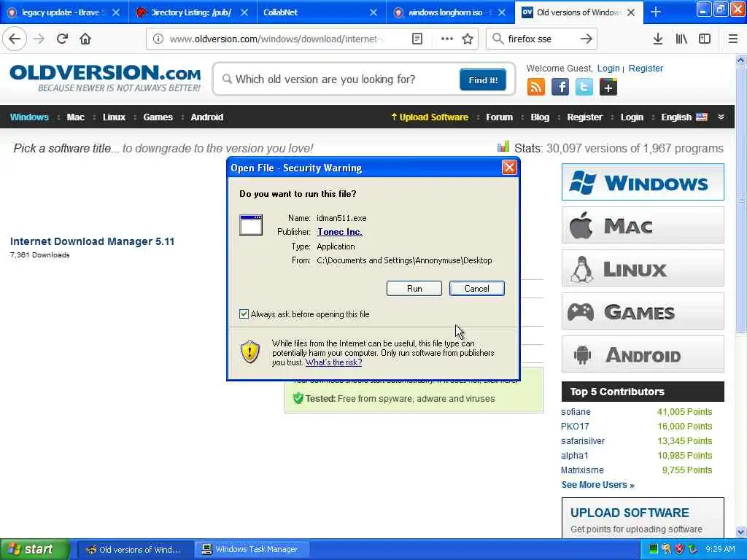The image size is (747, 560).
Task: Click the large Windows platform banner
Action: pos(643,182)
